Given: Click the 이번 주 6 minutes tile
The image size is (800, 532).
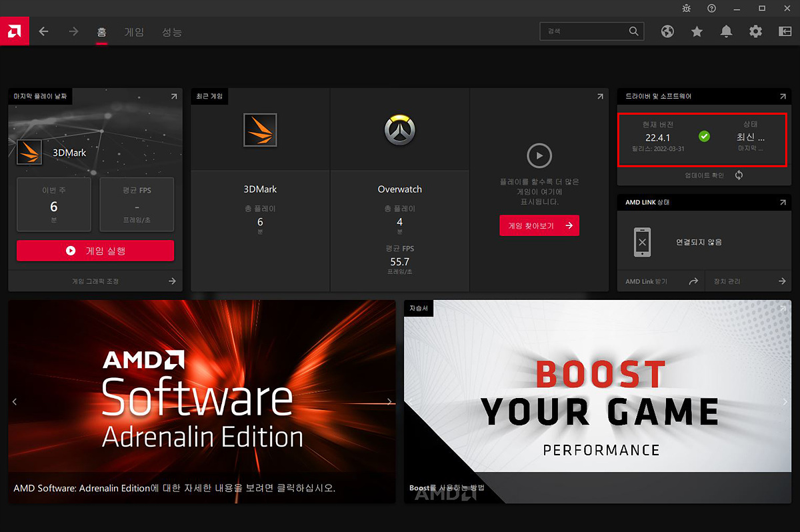Looking at the screenshot, I should click(54, 204).
